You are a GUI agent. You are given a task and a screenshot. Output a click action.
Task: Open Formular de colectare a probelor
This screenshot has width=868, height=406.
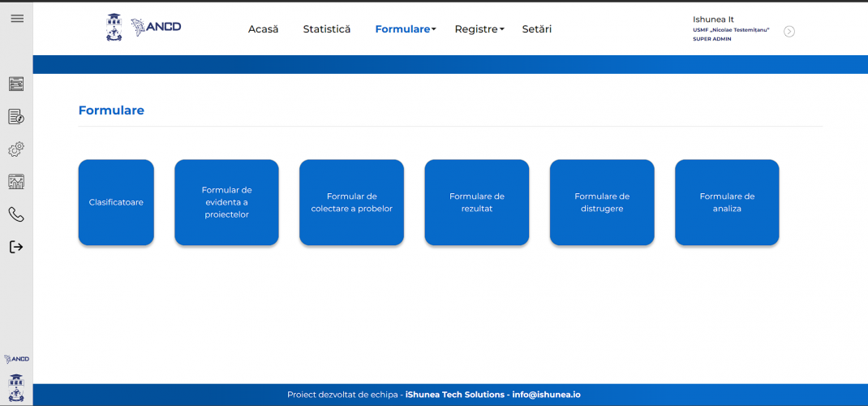[x=351, y=202]
